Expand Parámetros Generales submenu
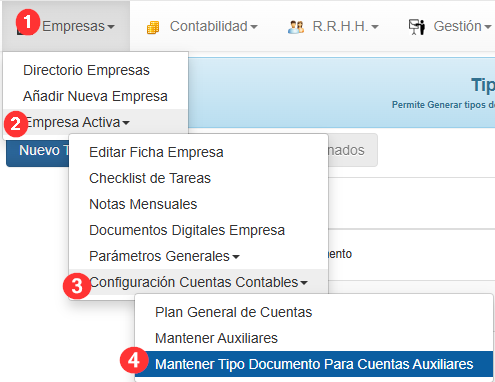The width and height of the screenshot is (495, 382). coord(199,256)
